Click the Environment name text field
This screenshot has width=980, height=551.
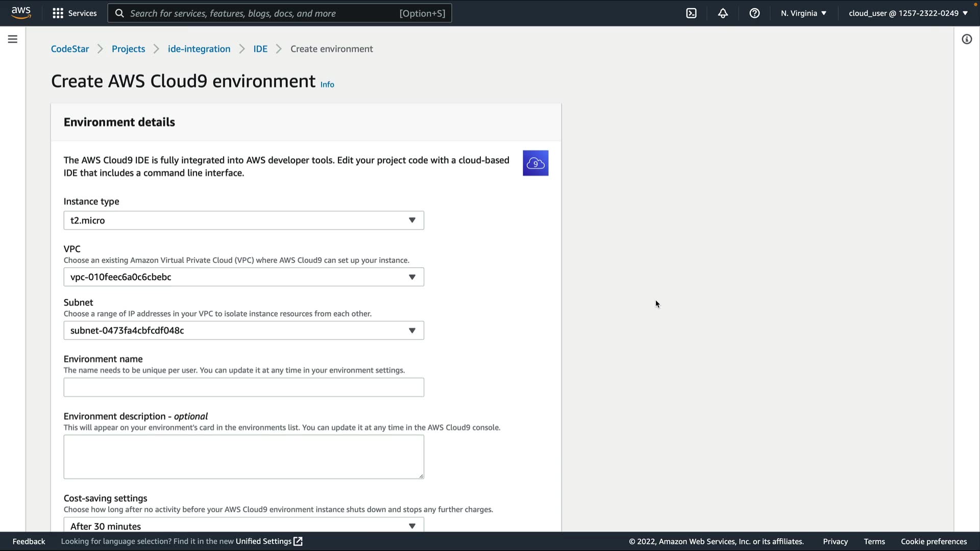pyautogui.click(x=243, y=387)
